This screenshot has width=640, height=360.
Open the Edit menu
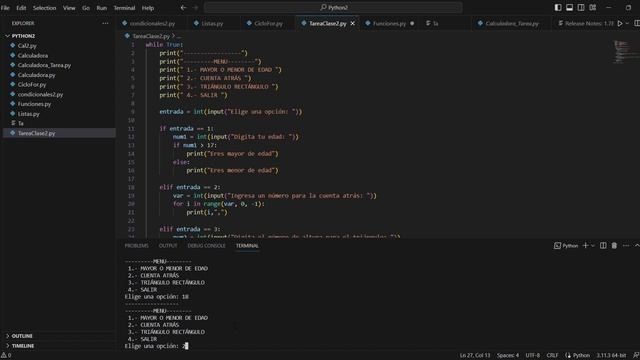(x=21, y=8)
